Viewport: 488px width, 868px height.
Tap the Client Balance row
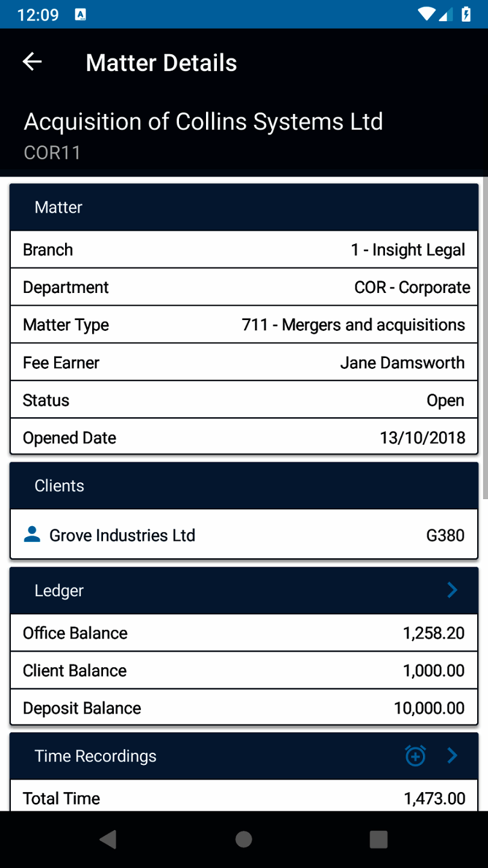243,670
